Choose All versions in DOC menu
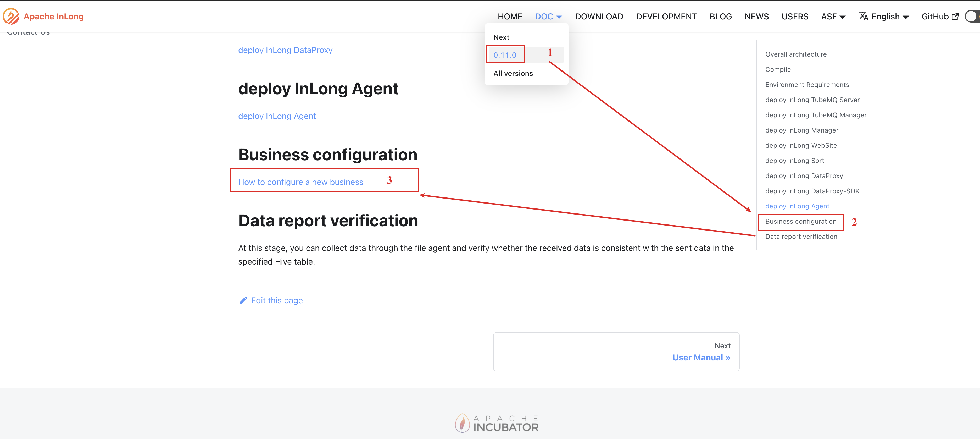Viewport: 980px width, 439px height. pos(513,74)
